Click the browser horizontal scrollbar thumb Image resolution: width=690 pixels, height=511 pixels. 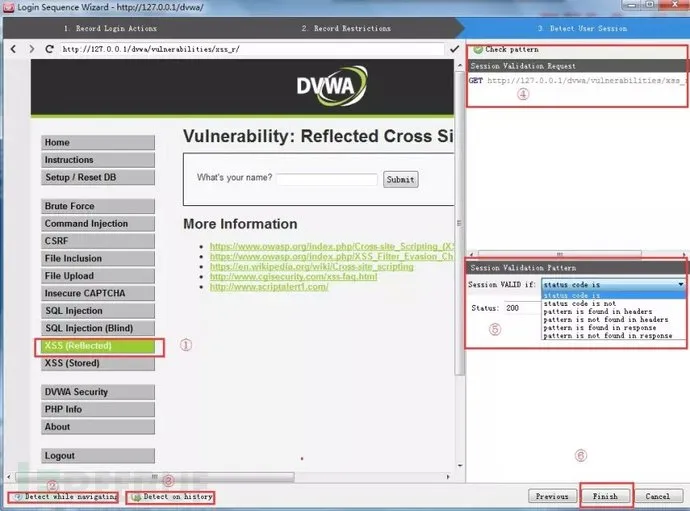(x=155, y=477)
